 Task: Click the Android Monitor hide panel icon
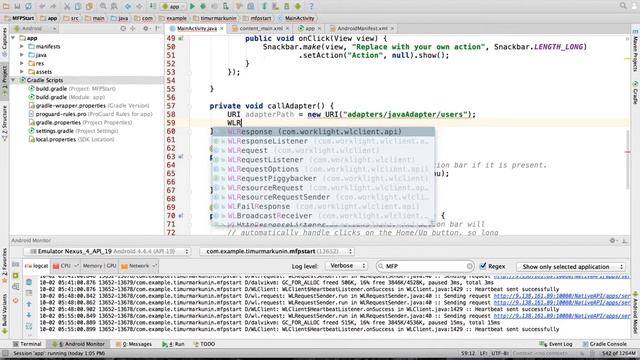624,241
